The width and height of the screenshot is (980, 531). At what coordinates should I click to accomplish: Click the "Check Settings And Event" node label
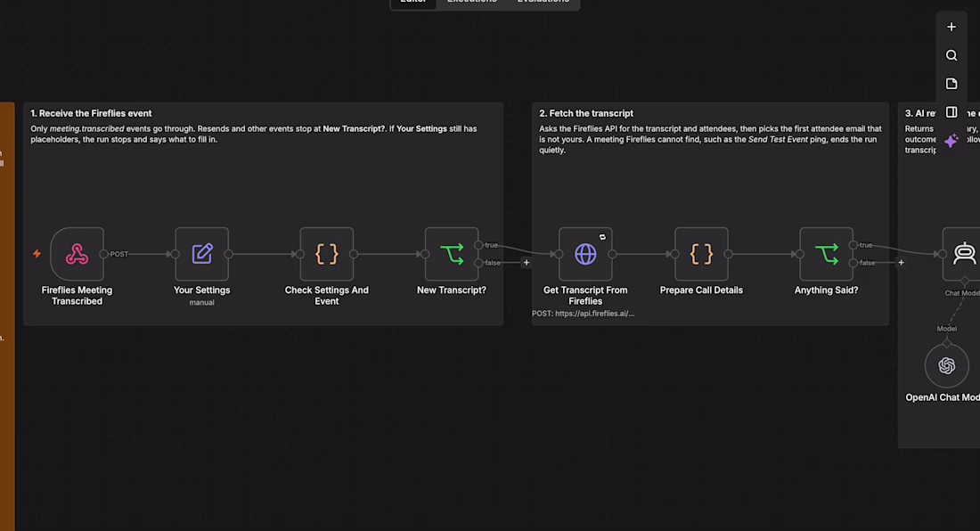326,296
